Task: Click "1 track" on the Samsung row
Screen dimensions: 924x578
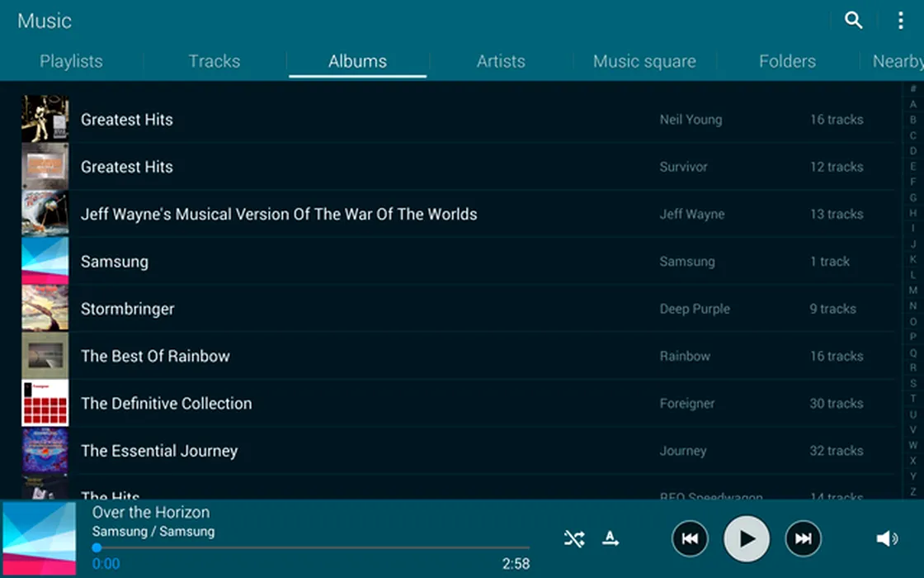Action: click(830, 261)
